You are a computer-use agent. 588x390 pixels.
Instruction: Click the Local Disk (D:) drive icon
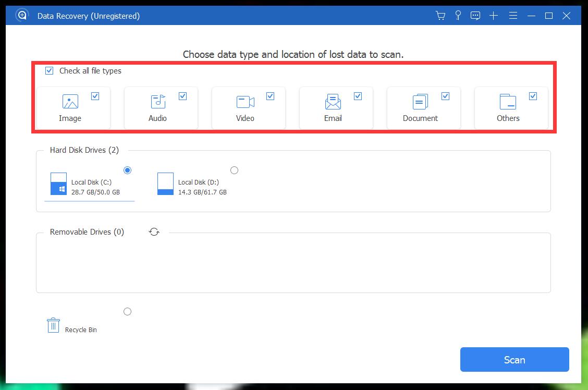tap(165, 184)
